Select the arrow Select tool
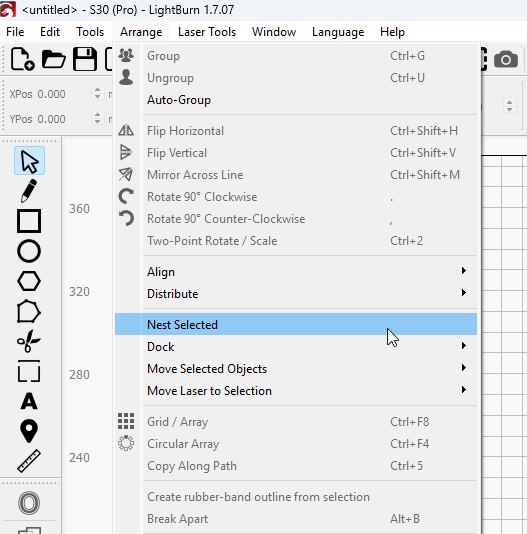The height and width of the screenshot is (534, 527). point(29,161)
